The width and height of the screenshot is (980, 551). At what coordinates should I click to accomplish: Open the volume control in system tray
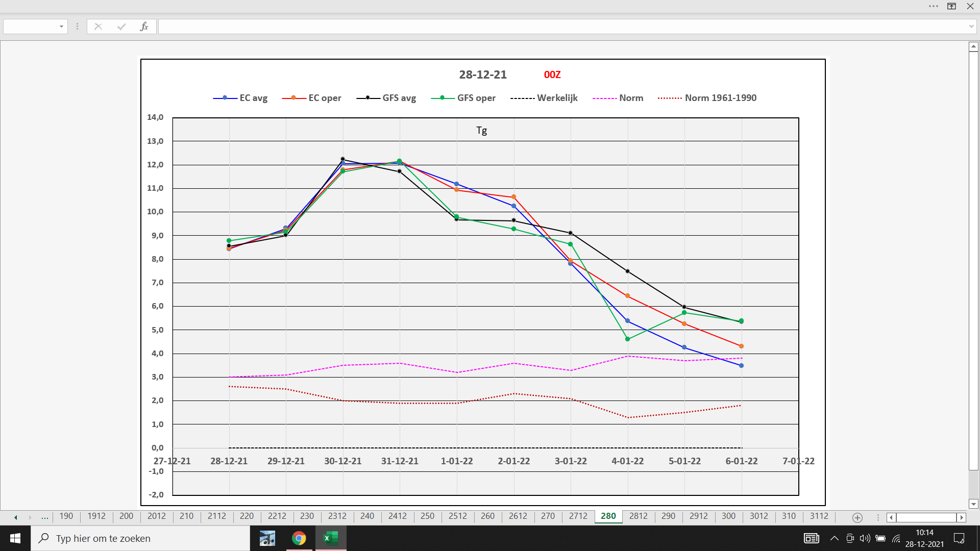(865, 538)
